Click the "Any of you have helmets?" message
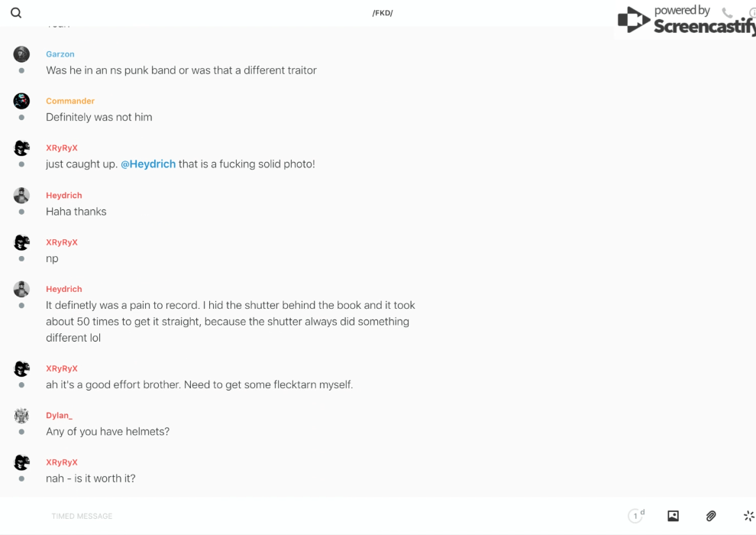This screenshot has width=756, height=535. tap(108, 432)
